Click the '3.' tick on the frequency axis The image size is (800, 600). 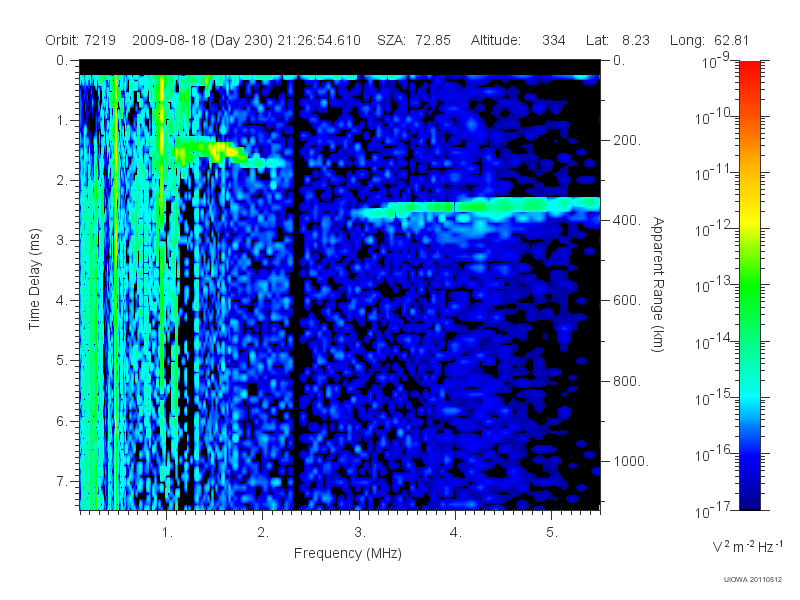tap(360, 533)
